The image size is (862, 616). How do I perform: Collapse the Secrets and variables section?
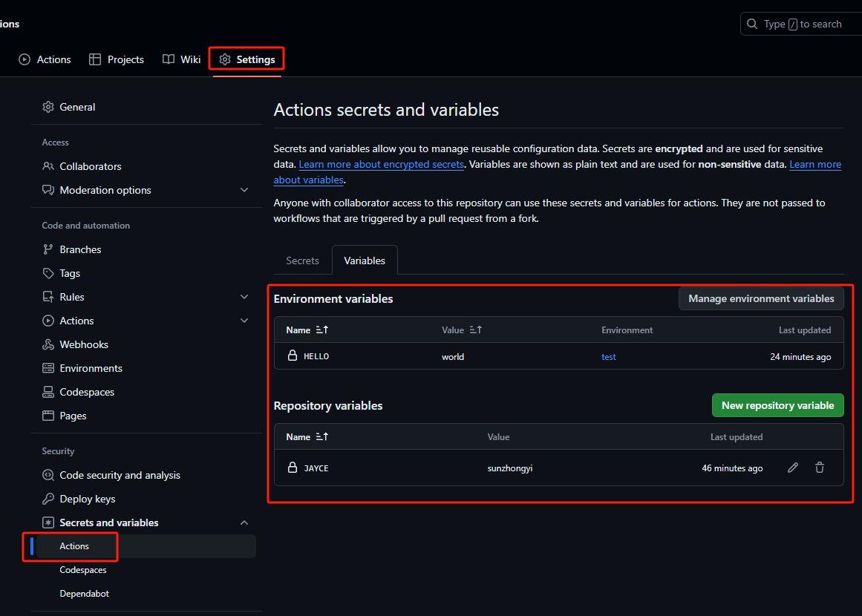pyautogui.click(x=244, y=522)
